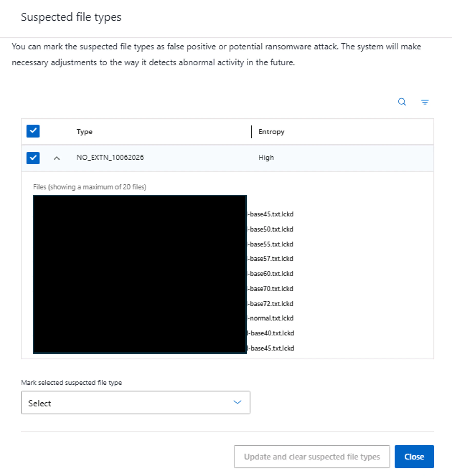Select the NO_EXTN_10062026 type text
Viewport: 452px width, 476px height.
click(x=110, y=157)
